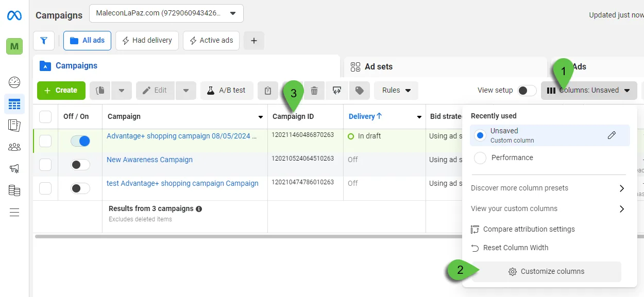Image resolution: width=644 pixels, height=297 pixels.
Task: Click info icon beside Results from 3 campaigns
Action: (x=199, y=209)
